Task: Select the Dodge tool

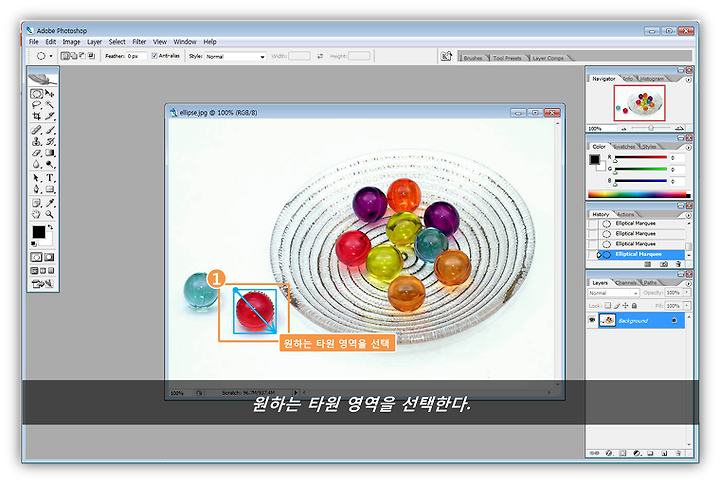Action: coord(50,164)
